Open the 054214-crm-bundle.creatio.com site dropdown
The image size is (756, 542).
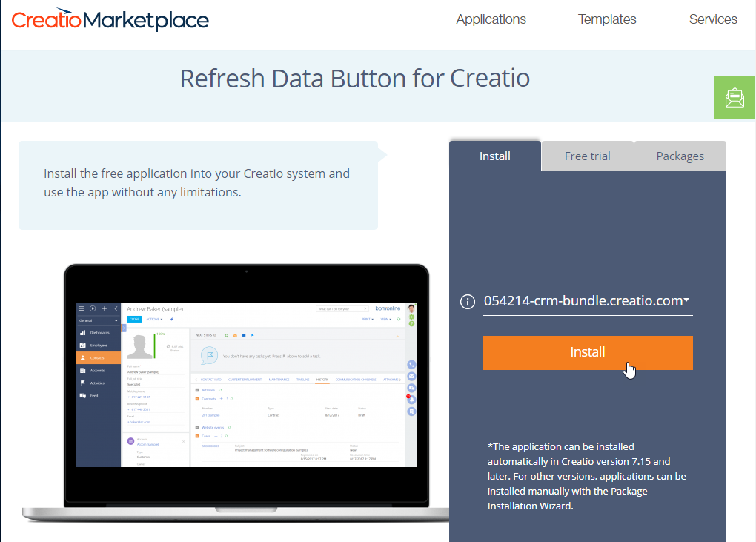point(587,301)
